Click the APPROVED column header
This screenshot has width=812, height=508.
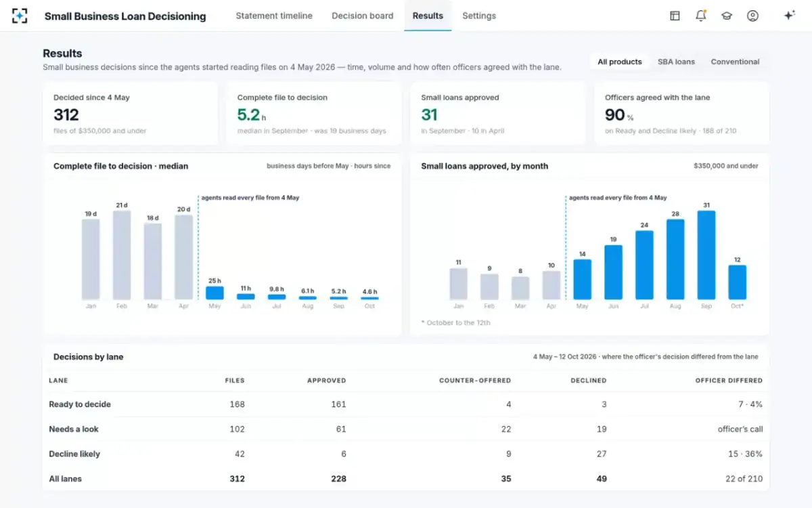click(327, 381)
